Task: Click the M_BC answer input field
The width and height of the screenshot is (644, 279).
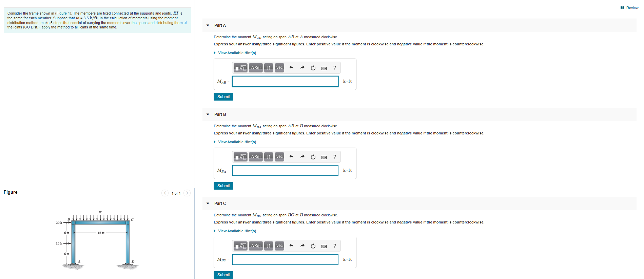Action: (285, 259)
